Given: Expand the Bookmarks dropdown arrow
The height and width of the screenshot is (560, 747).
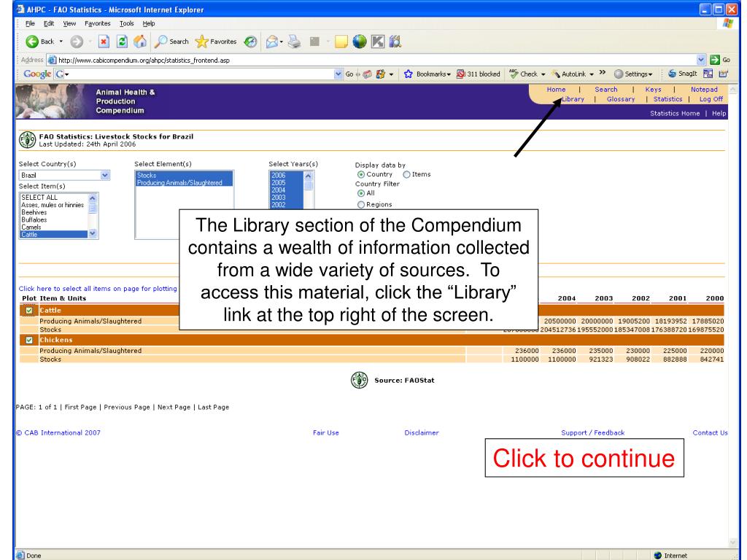Looking at the screenshot, I should [x=449, y=74].
